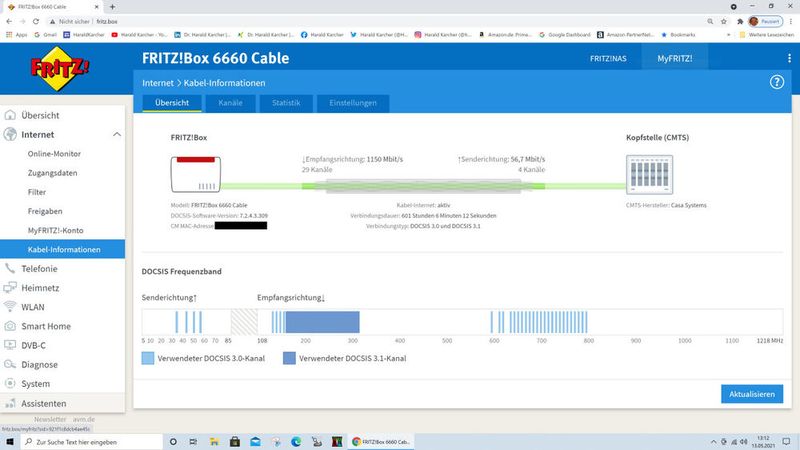
Task: Open the Newsletter footer link
Action: point(50,419)
